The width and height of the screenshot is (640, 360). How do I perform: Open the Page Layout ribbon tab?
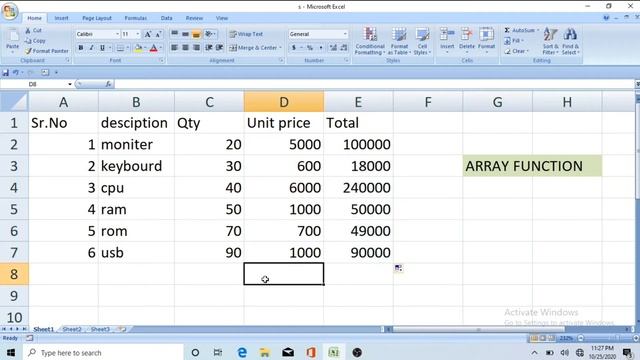pos(97,18)
